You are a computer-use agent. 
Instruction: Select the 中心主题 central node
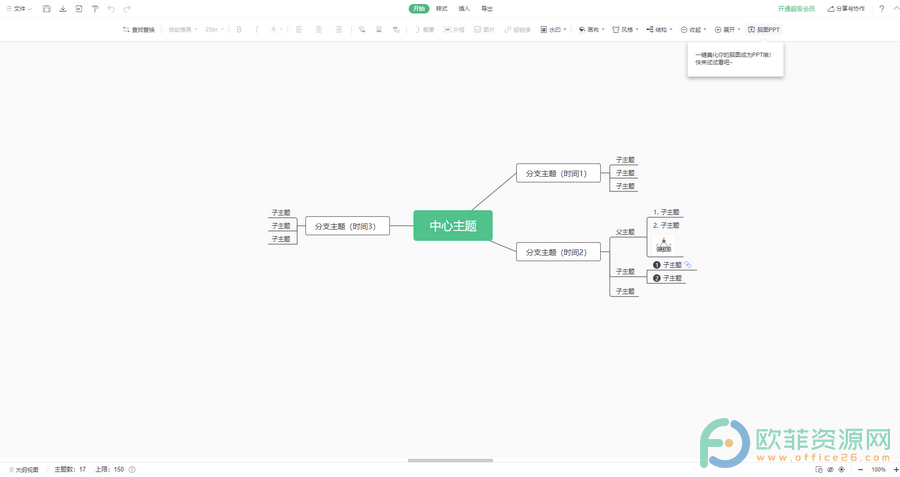point(453,226)
